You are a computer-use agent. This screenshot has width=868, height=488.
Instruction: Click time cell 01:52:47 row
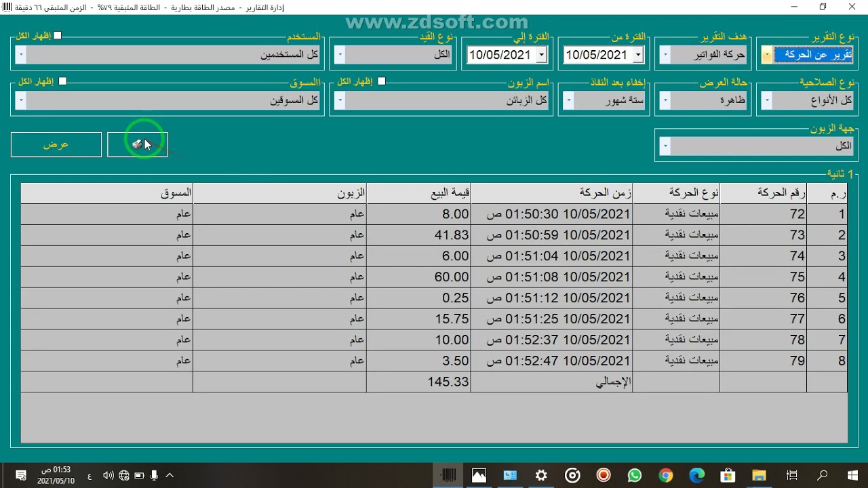coord(551,361)
